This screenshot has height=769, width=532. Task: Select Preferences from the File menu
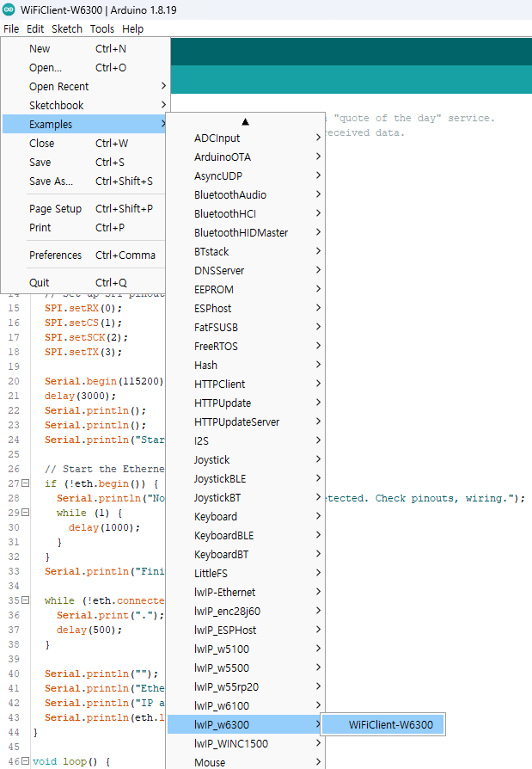coord(56,255)
